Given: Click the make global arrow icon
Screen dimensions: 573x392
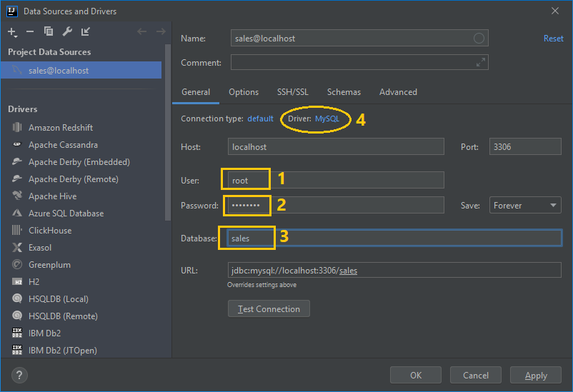Looking at the screenshot, I should 86,31.
